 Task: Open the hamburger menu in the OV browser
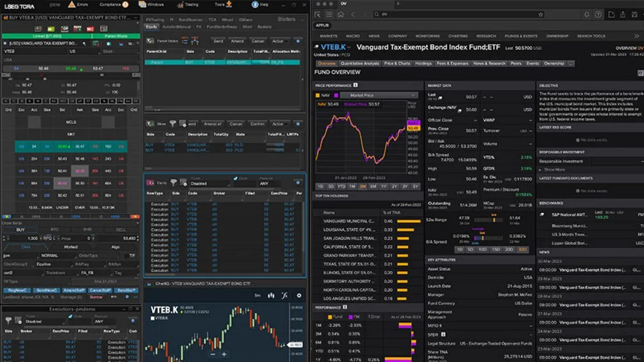pos(329,14)
